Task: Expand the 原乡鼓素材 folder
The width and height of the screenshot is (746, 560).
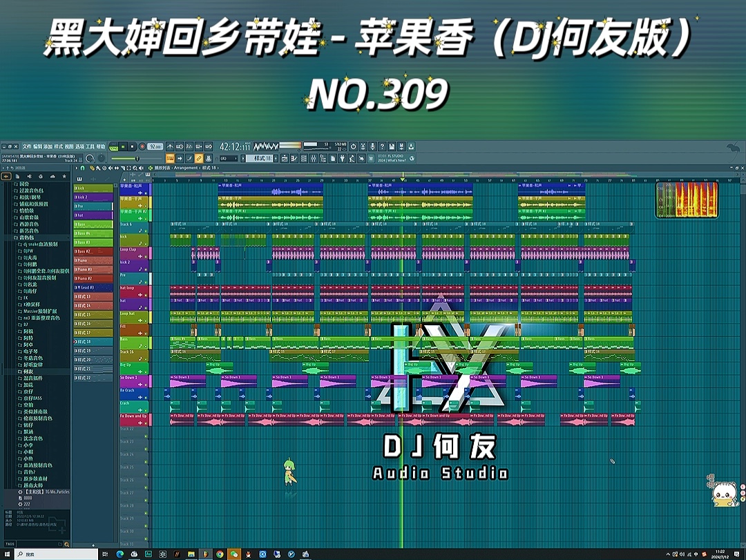Action: (x=32, y=479)
